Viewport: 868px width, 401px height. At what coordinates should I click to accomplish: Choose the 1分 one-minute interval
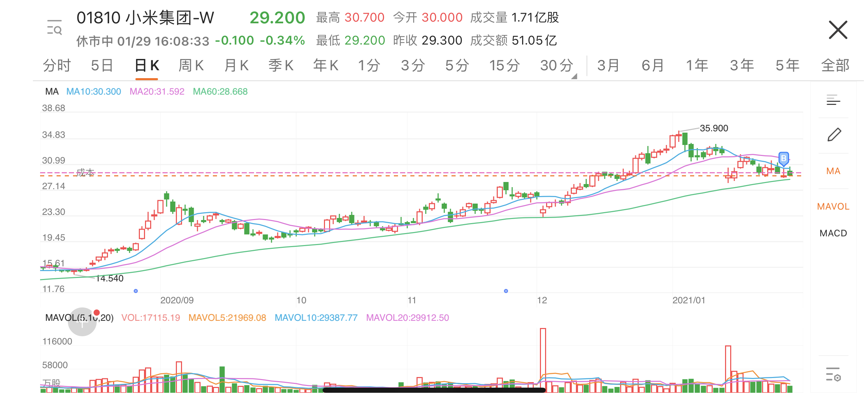click(x=369, y=65)
